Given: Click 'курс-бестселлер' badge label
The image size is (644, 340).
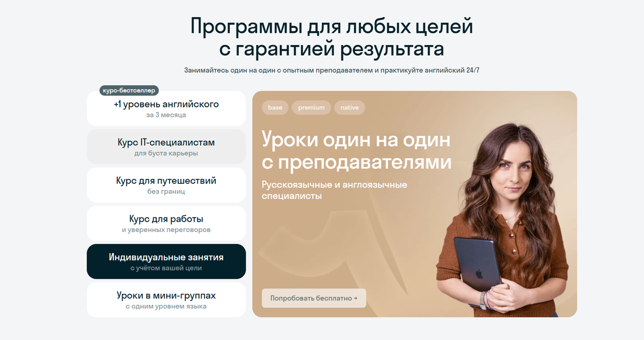Looking at the screenshot, I should point(129,91).
